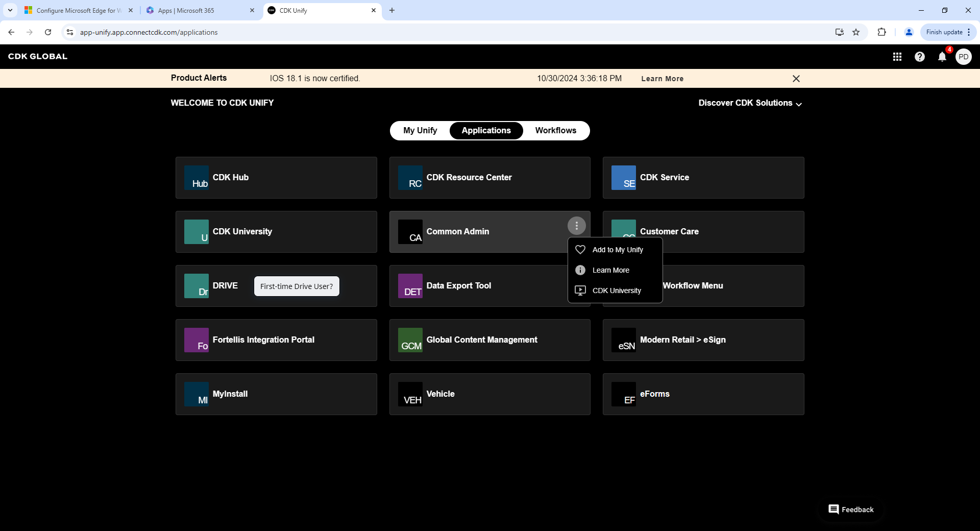Click the Learn More link in alert banner
Viewport: 980px width, 531px height.
662,79
